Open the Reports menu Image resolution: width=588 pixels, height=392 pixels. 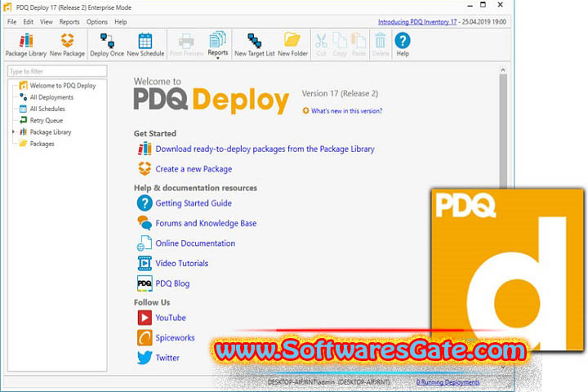point(69,22)
